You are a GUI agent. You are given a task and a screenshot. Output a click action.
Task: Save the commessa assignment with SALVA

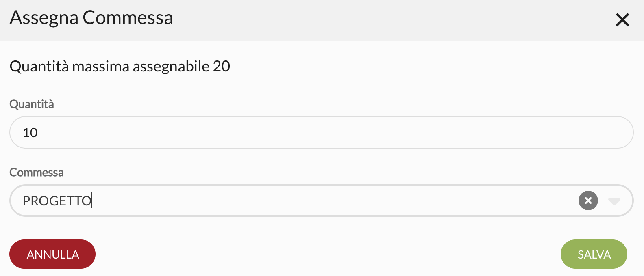coord(594,254)
